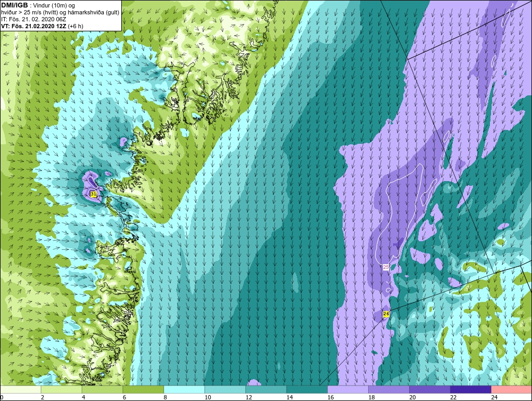Click the legend scale value 24
This screenshot has width=532, height=401.
click(x=494, y=397)
